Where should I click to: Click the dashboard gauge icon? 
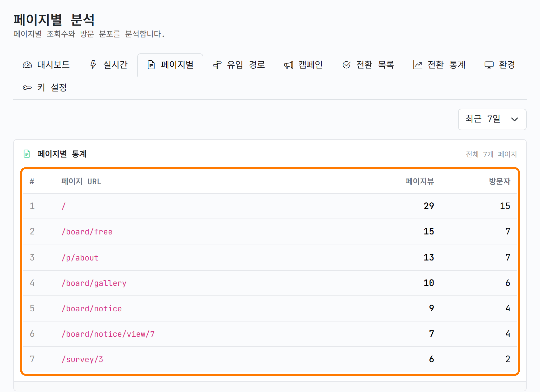[27, 65]
